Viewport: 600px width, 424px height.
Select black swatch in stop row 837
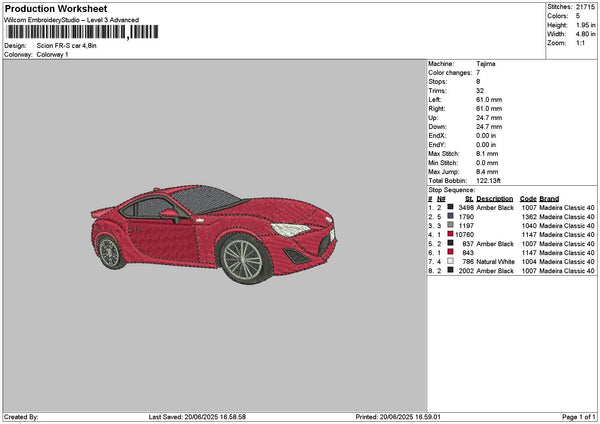click(x=450, y=243)
